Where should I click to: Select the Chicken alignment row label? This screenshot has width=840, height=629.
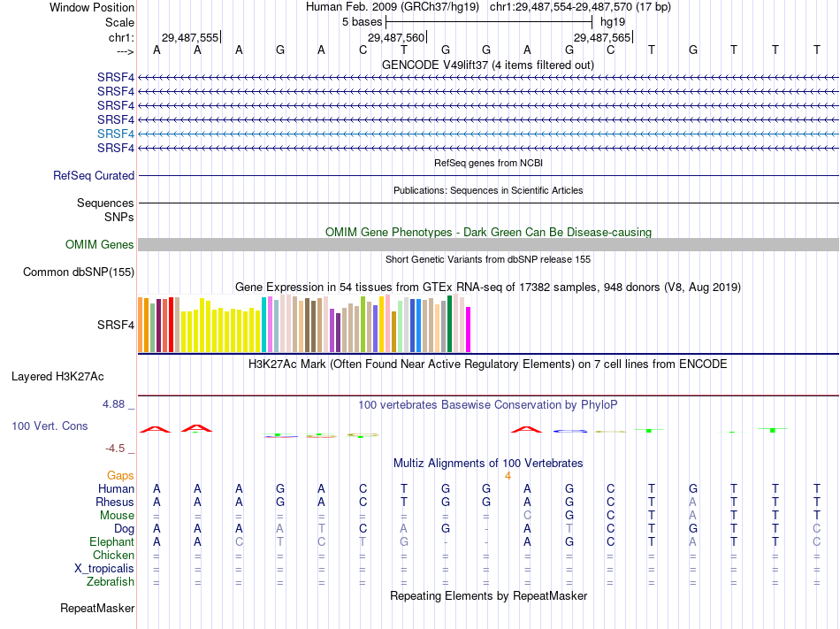tap(113, 555)
